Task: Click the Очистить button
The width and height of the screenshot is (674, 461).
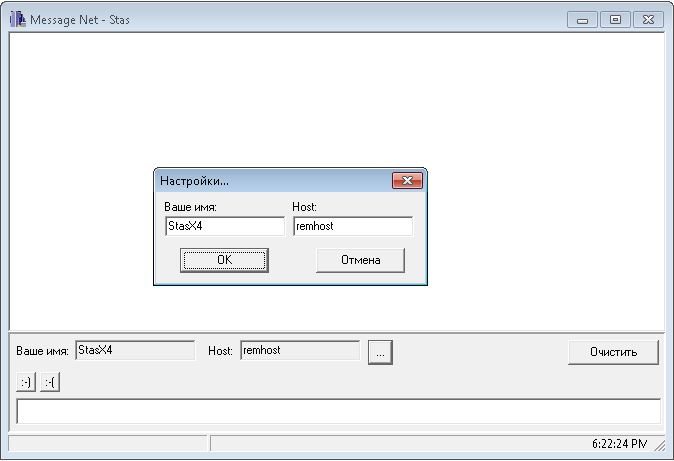Action: point(613,352)
